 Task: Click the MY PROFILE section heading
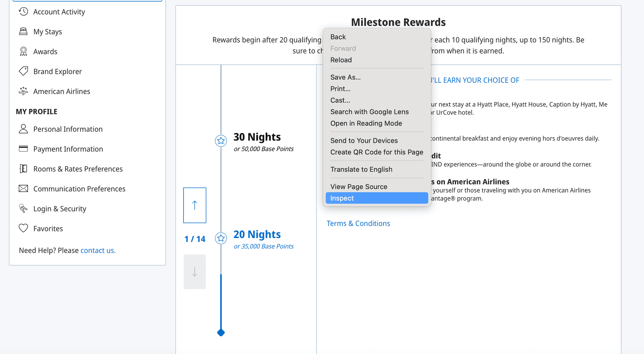pyautogui.click(x=37, y=111)
